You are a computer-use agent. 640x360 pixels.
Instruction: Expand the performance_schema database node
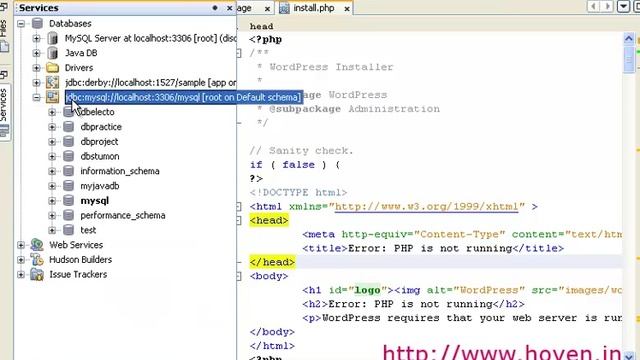52,215
